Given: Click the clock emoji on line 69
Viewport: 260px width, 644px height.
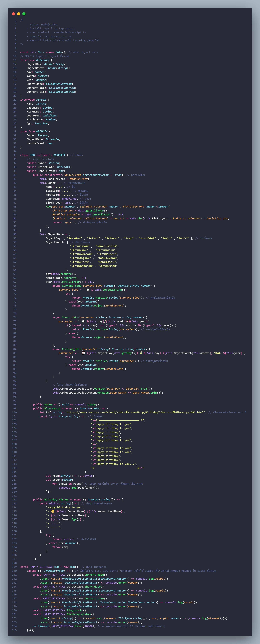Looking at the screenshot, I should tap(88, 290).
